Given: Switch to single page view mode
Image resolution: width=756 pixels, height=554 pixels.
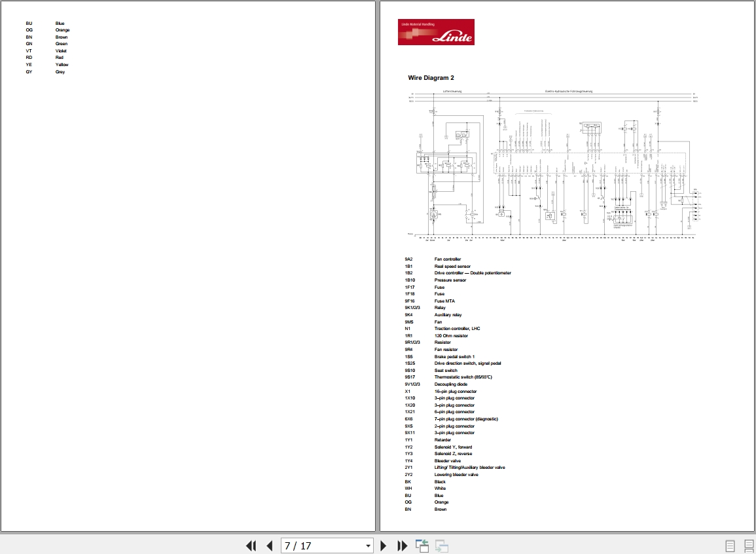Looking at the screenshot, I should pyautogui.click(x=730, y=545).
